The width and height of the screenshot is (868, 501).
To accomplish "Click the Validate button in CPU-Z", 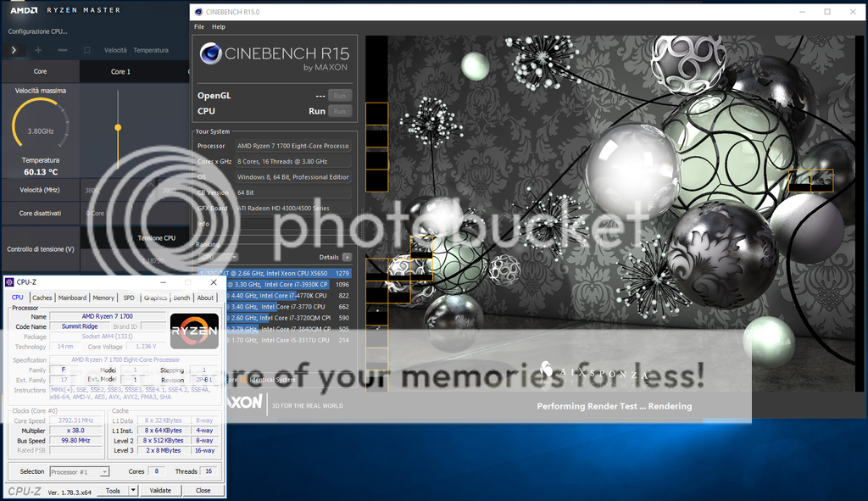I will click(160, 490).
